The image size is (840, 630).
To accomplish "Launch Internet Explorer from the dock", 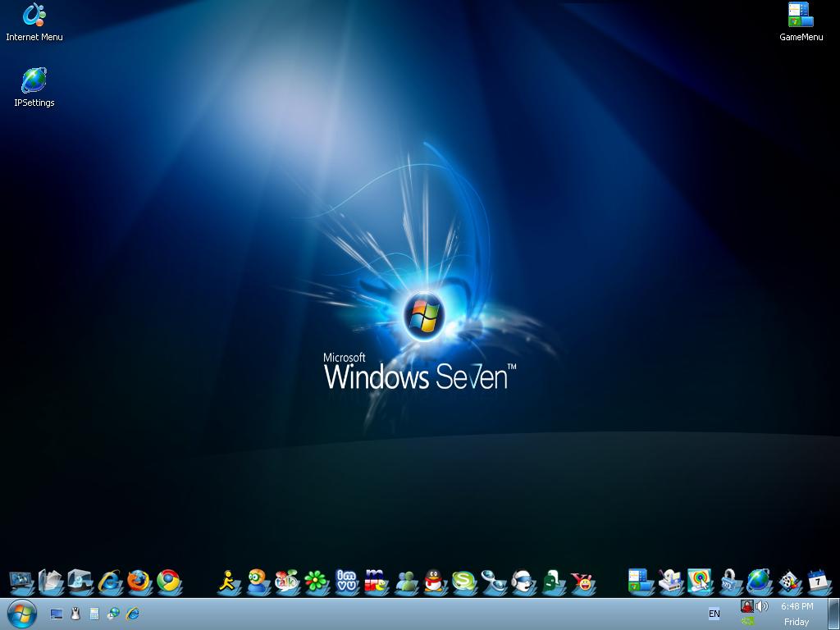I will 110,582.
